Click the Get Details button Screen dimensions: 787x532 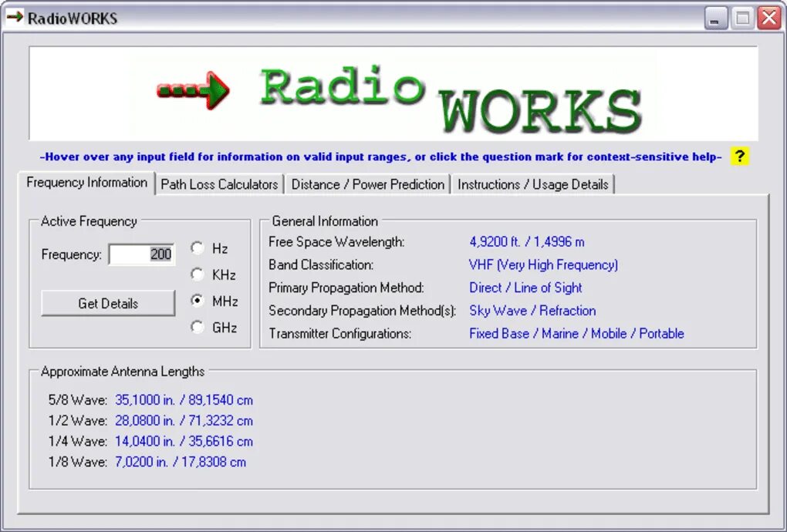(108, 303)
